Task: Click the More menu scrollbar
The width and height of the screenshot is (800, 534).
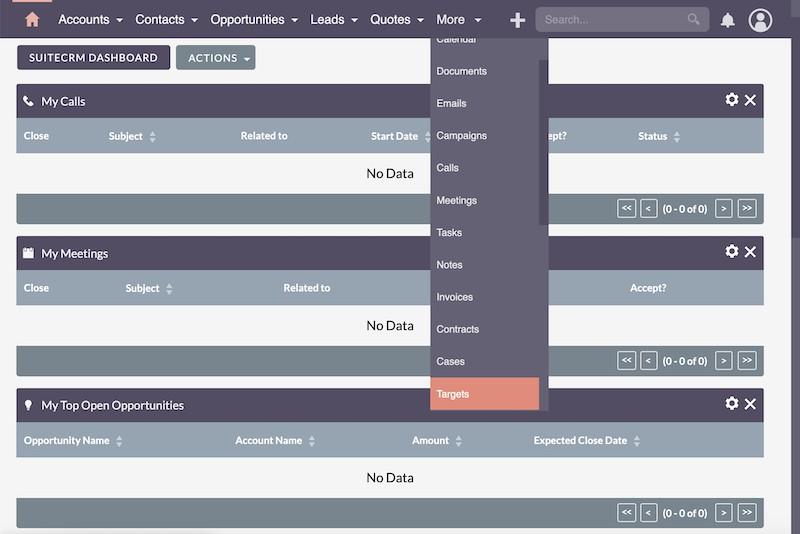Action: (543, 142)
